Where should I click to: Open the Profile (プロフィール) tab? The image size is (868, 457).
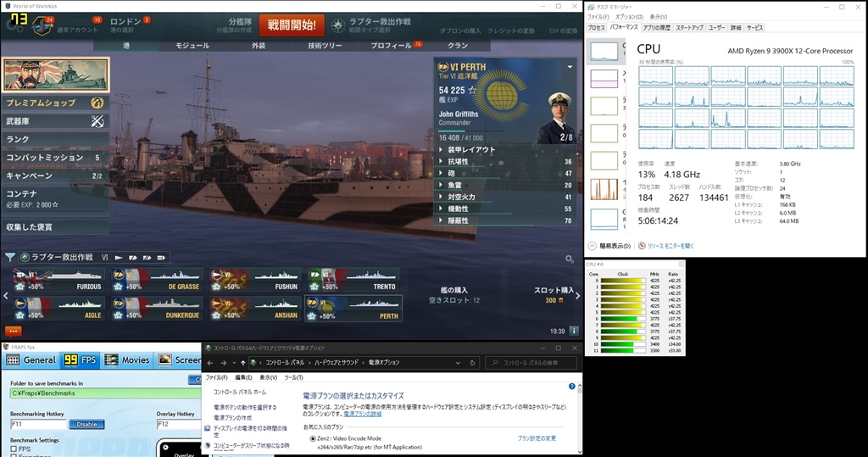[392, 46]
